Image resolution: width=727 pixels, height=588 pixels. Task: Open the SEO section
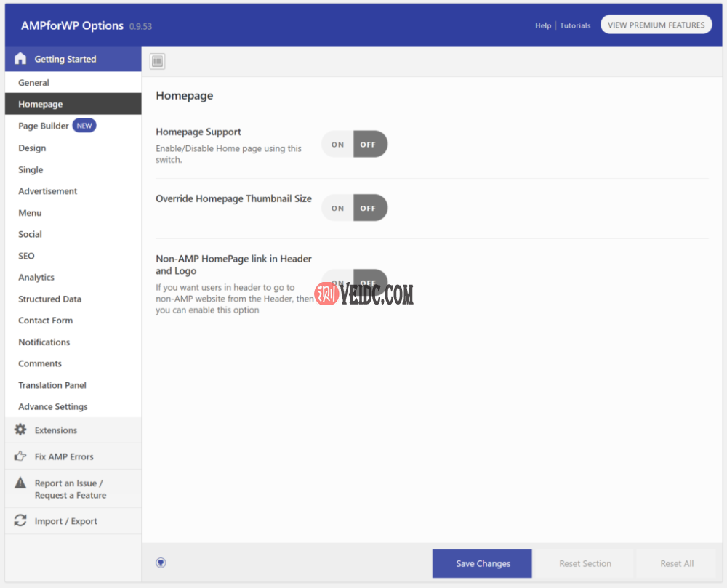[x=73, y=256]
